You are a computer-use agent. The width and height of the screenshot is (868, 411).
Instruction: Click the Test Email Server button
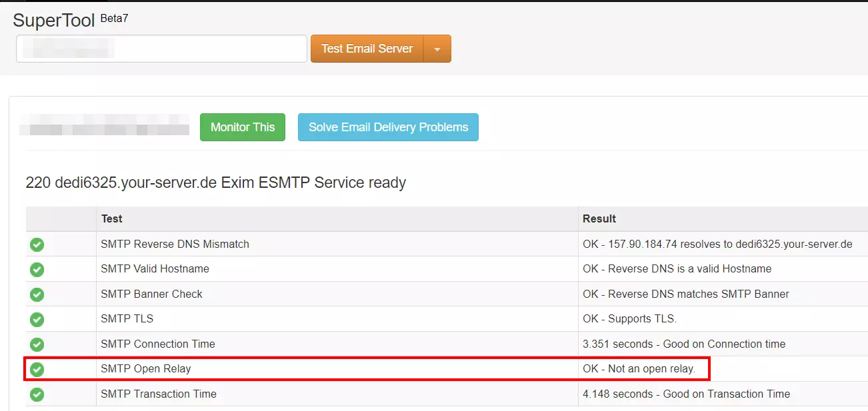367,49
